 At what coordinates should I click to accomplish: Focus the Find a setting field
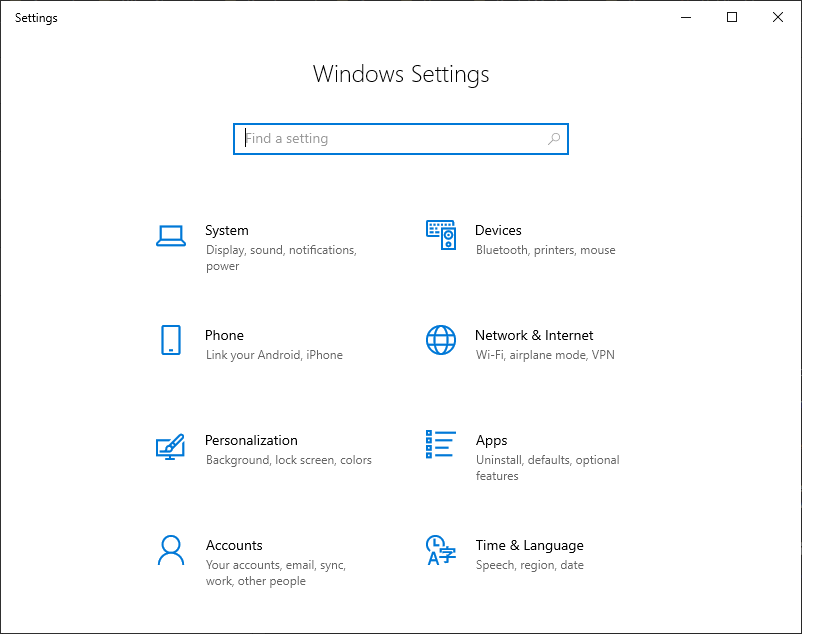pos(401,139)
